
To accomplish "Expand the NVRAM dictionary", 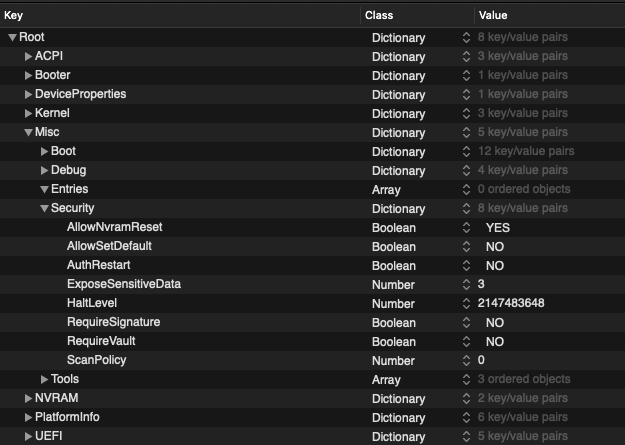I will tap(28, 398).
